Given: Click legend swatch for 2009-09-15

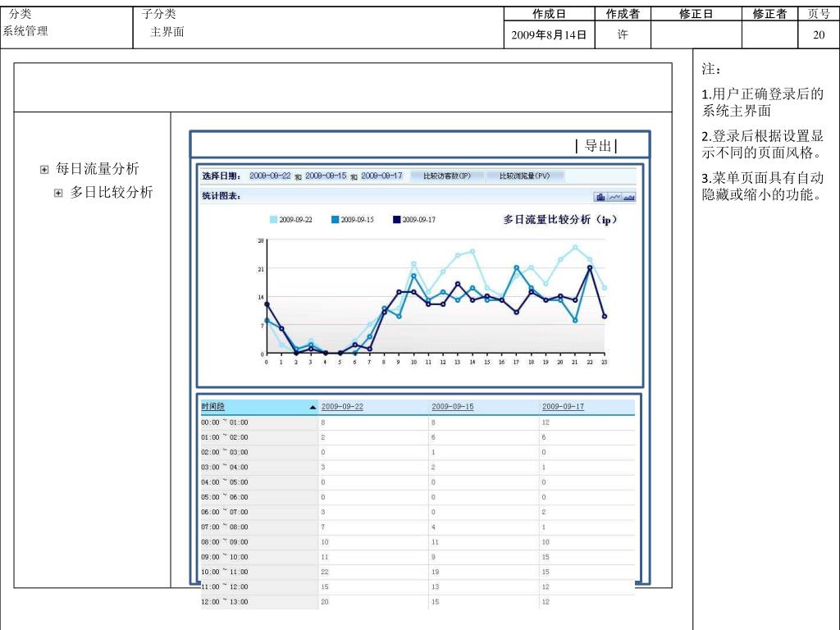Looking at the screenshot, I should point(335,220).
